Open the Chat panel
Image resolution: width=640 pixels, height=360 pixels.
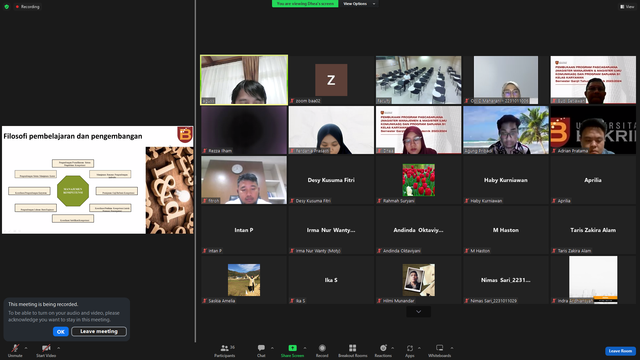(x=261, y=350)
